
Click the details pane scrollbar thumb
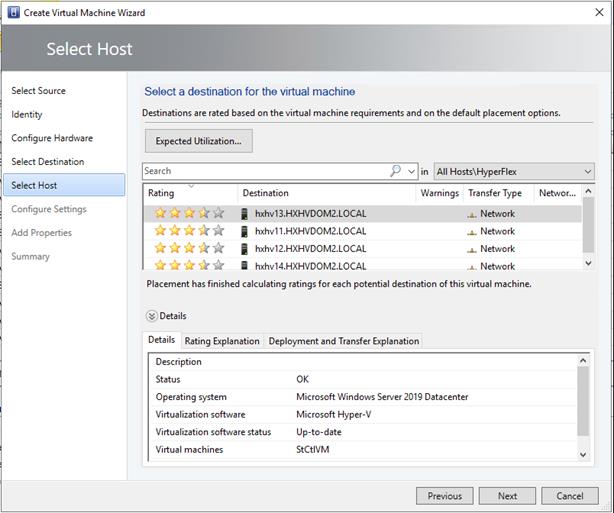pyautogui.click(x=583, y=401)
